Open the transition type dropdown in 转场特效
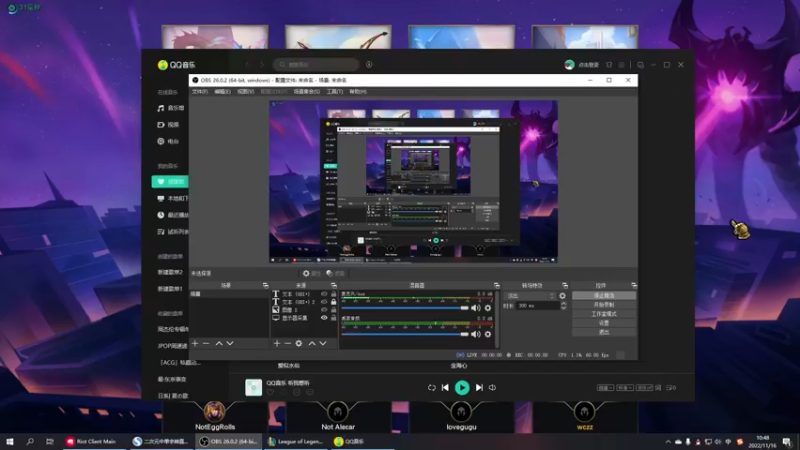Viewport: 800px width, 450px height. coord(530,296)
